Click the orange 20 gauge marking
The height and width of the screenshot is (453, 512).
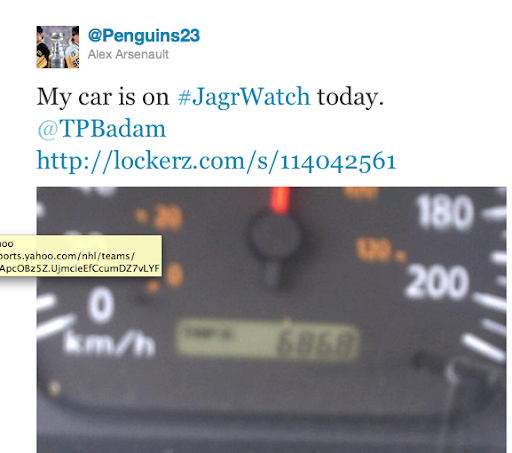pos(168,216)
